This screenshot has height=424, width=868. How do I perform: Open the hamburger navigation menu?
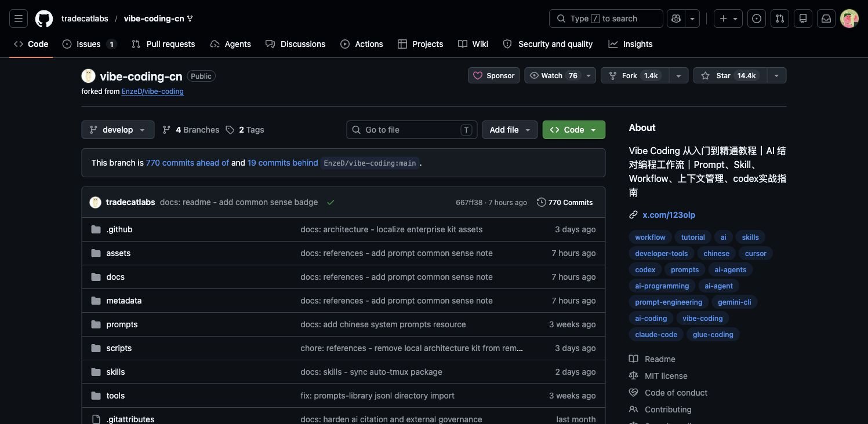(x=19, y=19)
